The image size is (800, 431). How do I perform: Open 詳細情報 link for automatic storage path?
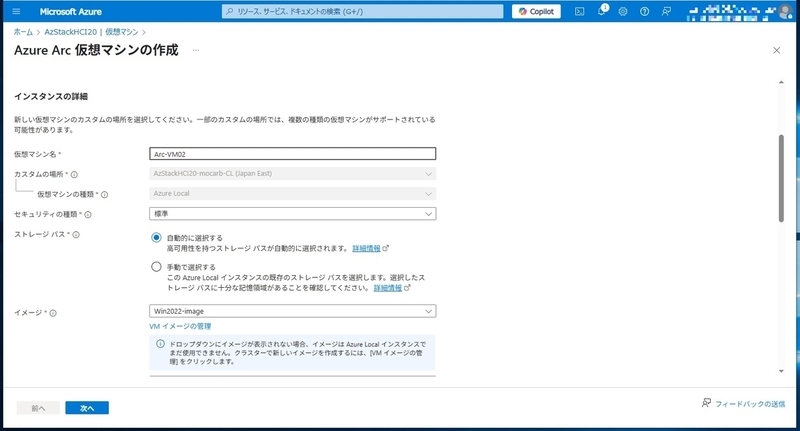click(366, 248)
